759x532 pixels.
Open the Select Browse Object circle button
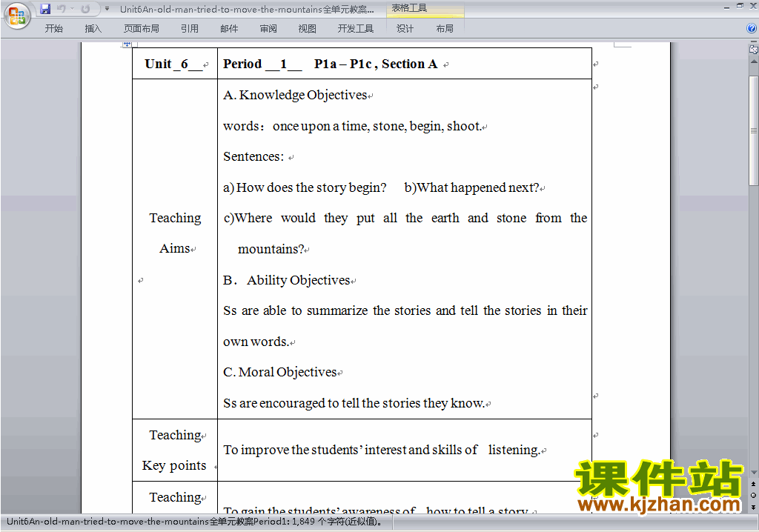click(753, 495)
